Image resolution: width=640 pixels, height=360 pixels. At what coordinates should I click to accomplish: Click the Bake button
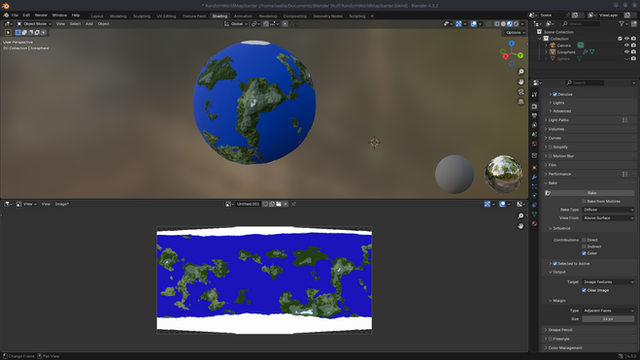[x=592, y=193]
